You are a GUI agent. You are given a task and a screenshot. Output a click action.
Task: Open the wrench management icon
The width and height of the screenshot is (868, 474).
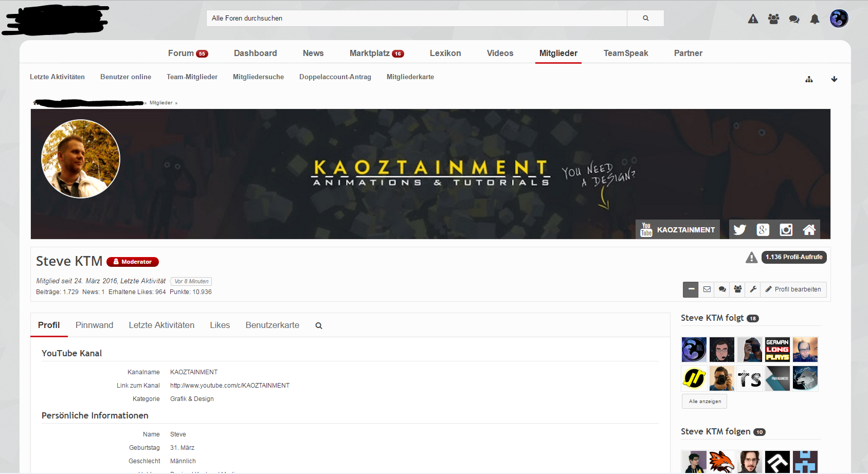coord(753,289)
